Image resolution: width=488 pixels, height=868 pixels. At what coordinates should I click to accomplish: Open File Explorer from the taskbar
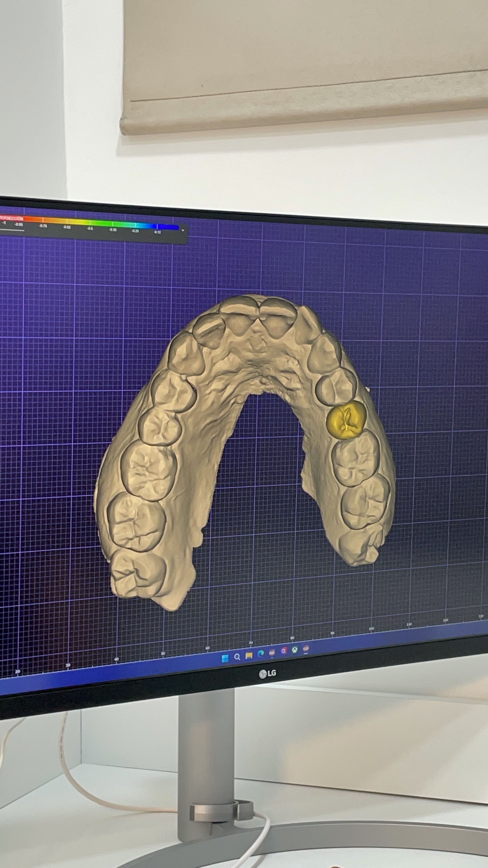click(249, 655)
